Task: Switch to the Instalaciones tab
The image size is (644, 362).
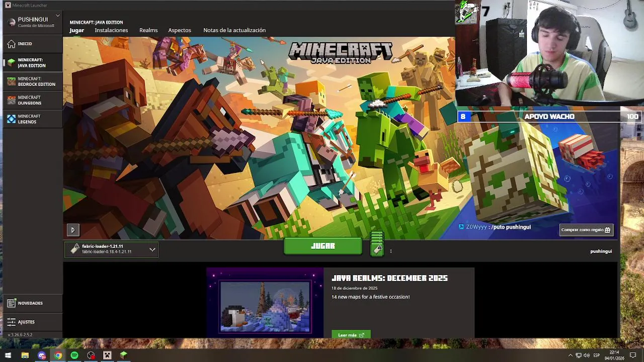Action: pos(111,30)
